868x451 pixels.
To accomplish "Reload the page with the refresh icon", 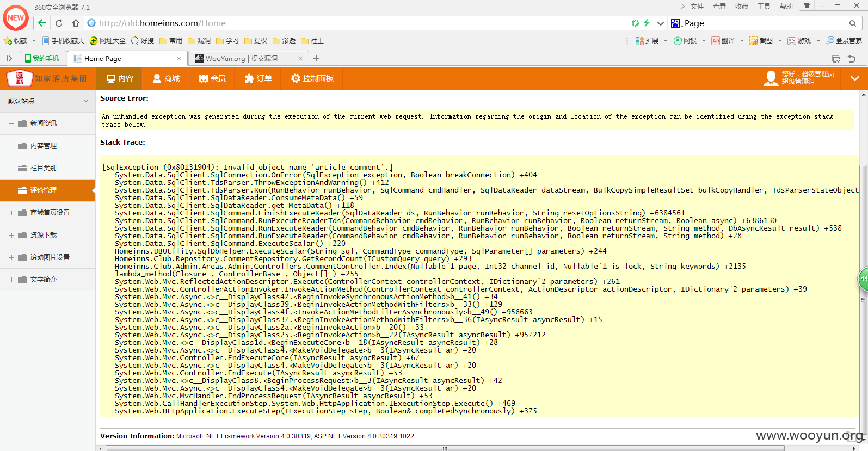I will 59,23.
